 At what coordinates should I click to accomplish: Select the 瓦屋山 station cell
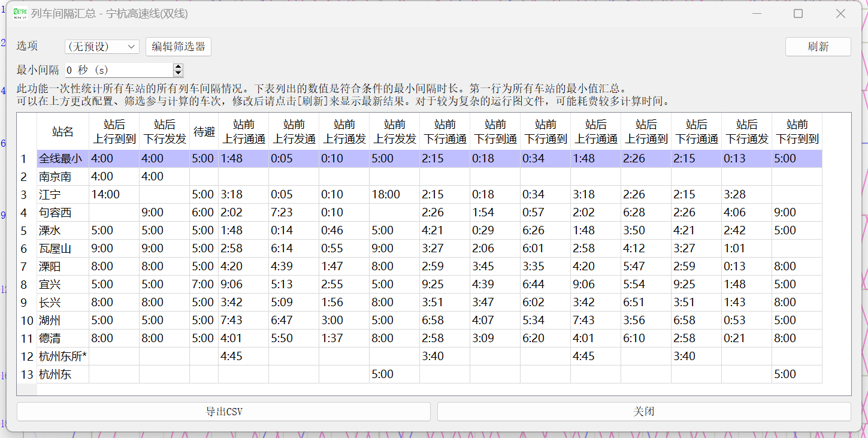pyautogui.click(x=63, y=249)
